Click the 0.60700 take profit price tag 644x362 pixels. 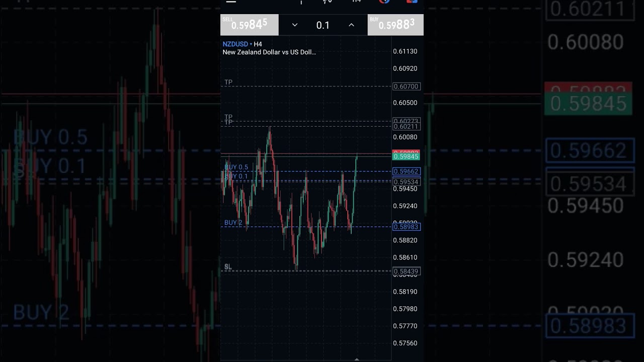click(x=406, y=86)
